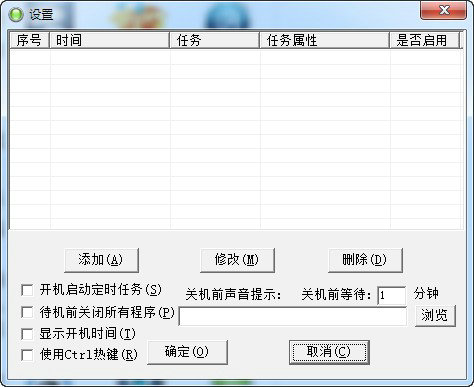This screenshot has height=387, width=474.
Task: Cancel the dialog with 取消(C)
Action: (329, 352)
